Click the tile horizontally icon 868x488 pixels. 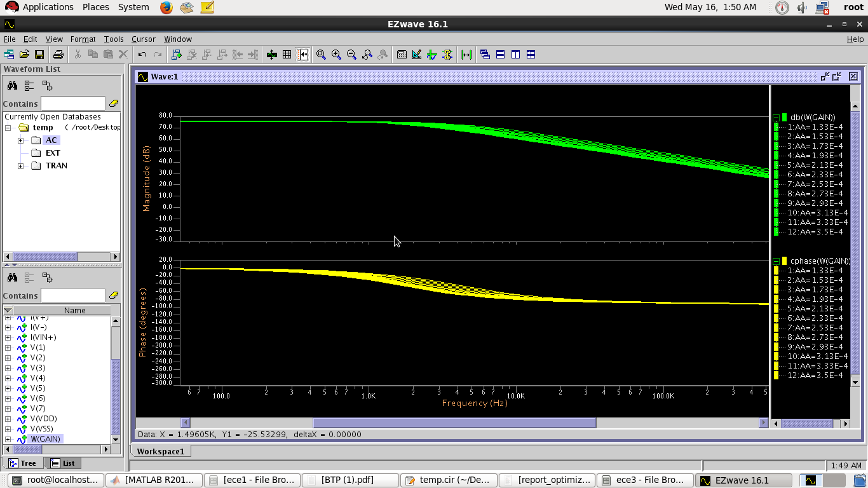(500, 55)
